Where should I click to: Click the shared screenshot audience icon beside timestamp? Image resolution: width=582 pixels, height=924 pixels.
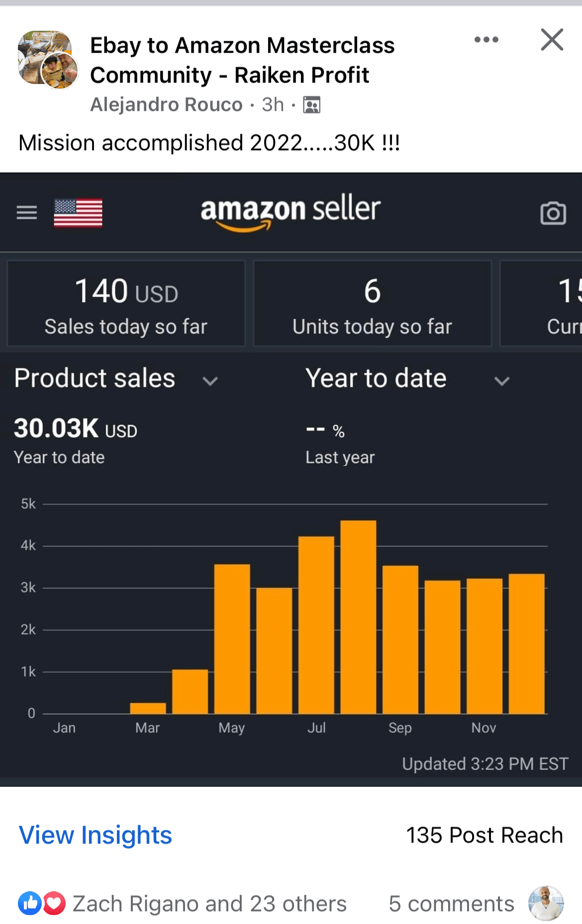coord(312,104)
